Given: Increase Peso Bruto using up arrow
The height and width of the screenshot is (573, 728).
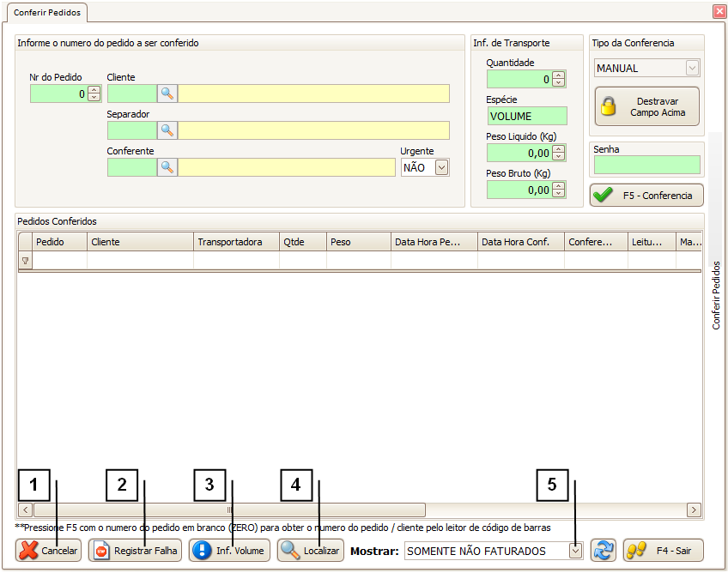Looking at the screenshot, I should pyautogui.click(x=559, y=186).
